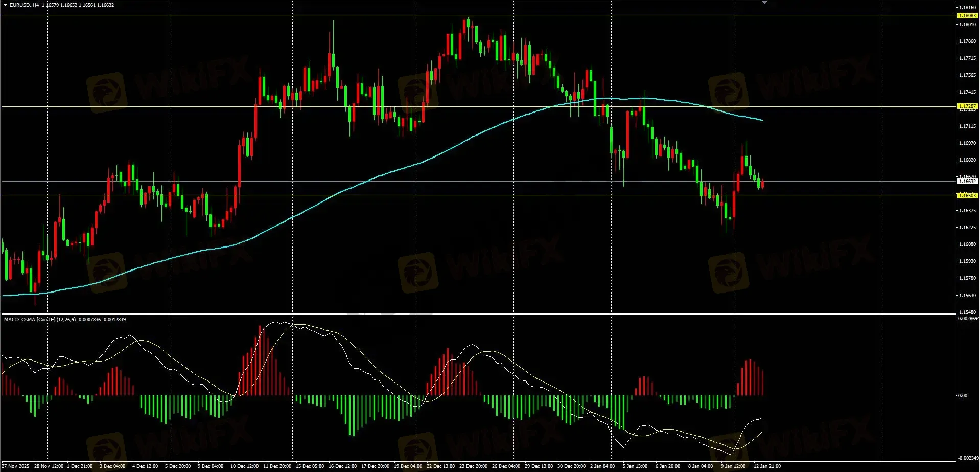The width and height of the screenshot is (980, 472).
Task: Click the 1.17565 value on the price scale
Action: [x=968, y=75]
